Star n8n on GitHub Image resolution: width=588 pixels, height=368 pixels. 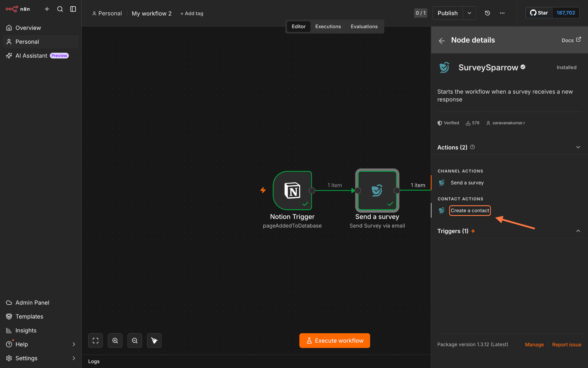(x=539, y=13)
